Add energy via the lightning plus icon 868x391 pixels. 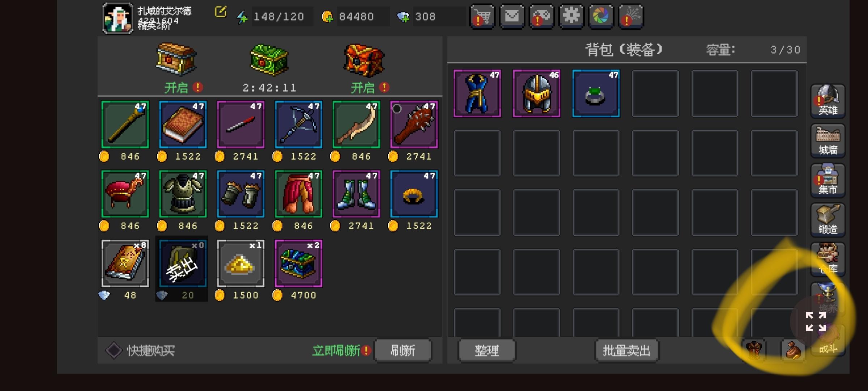point(242,17)
